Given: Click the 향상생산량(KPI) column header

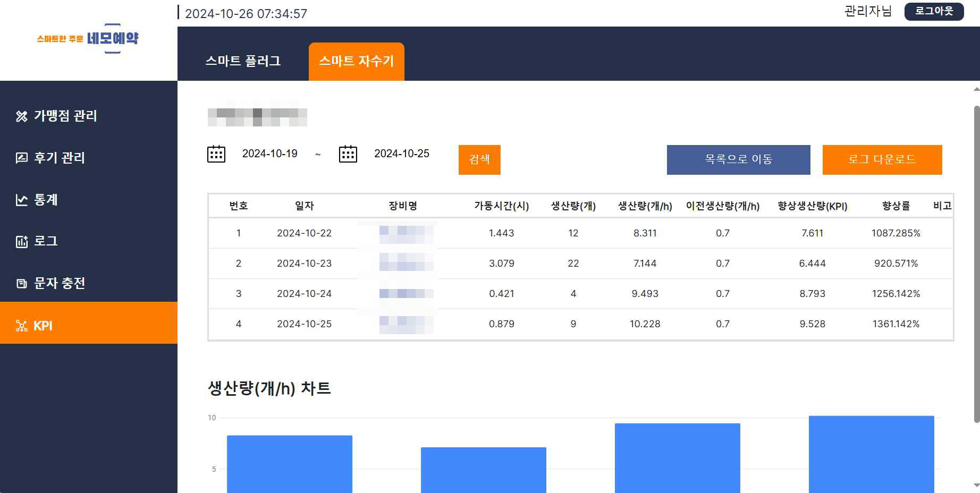Looking at the screenshot, I should tap(813, 206).
